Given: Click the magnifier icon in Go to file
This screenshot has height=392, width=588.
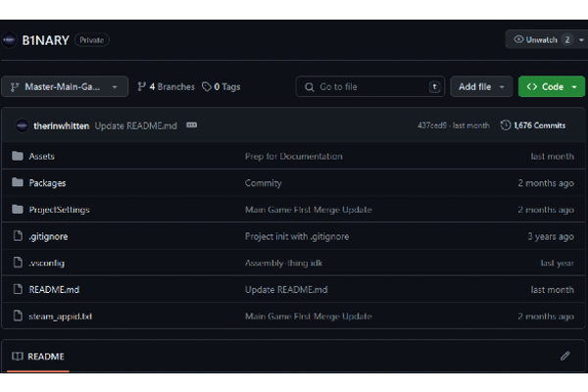Looking at the screenshot, I should coord(310,87).
